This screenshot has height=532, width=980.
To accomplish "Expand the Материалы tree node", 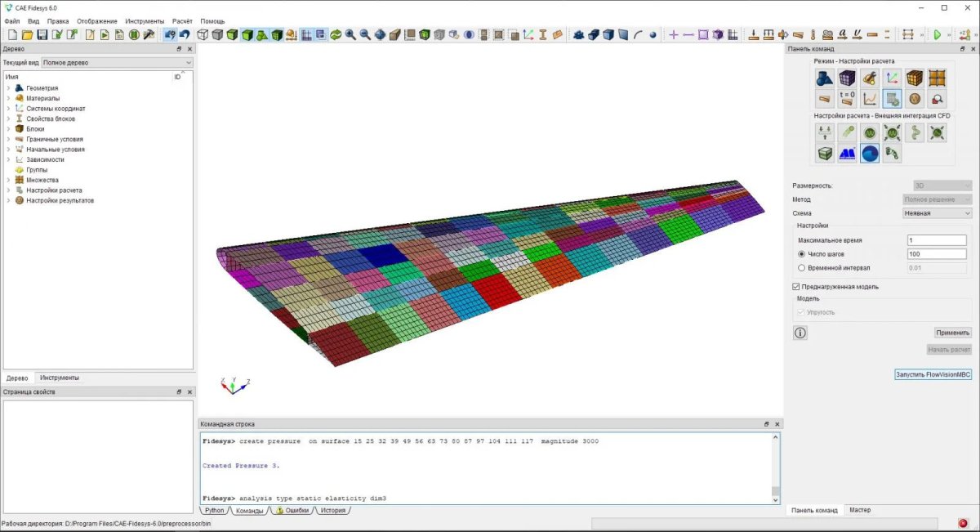I will tap(9, 98).
